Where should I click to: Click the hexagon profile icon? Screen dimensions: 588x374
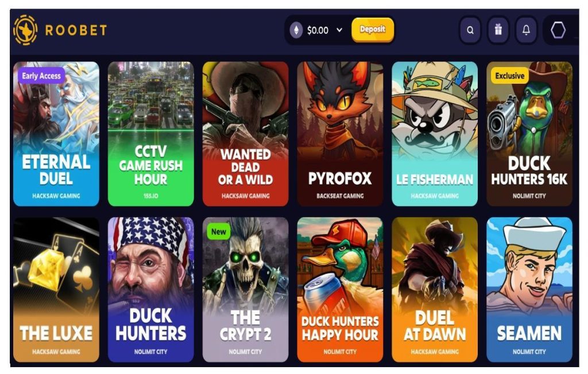(558, 30)
